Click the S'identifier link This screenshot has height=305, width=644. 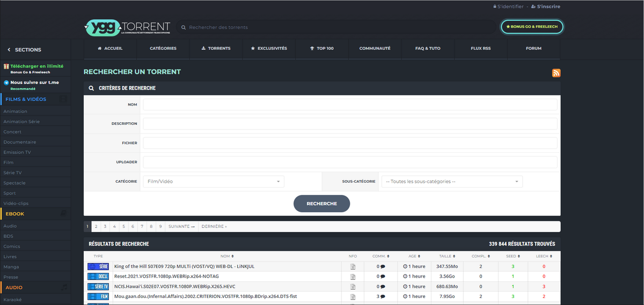[x=508, y=6]
